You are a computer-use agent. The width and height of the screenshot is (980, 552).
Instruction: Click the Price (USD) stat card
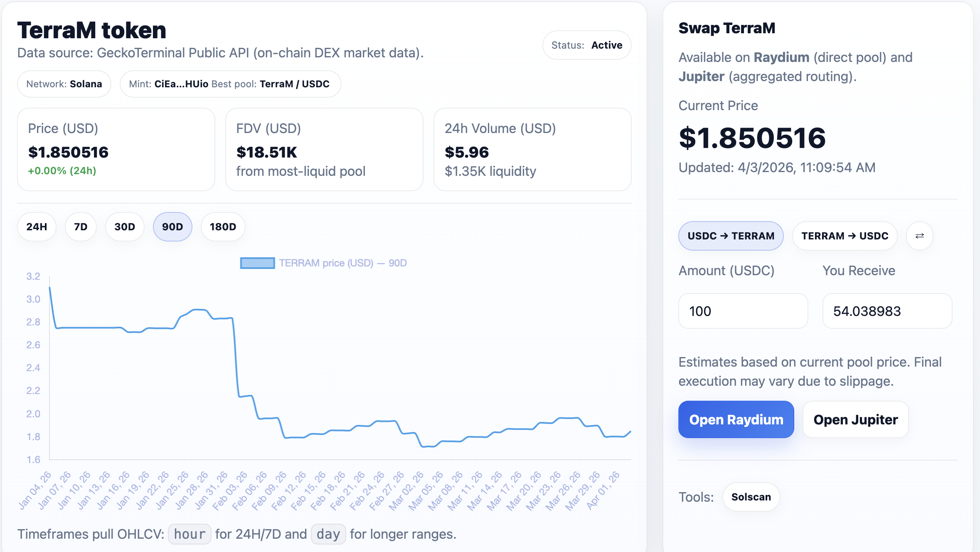click(116, 149)
